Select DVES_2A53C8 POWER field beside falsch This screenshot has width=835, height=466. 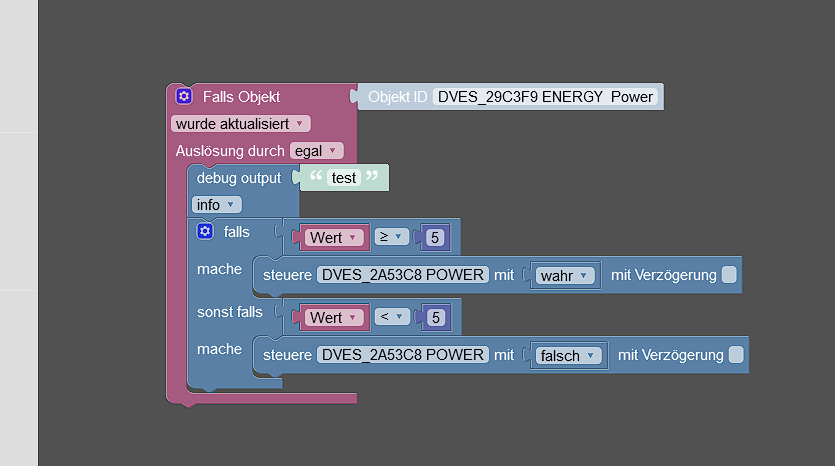(403, 355)
